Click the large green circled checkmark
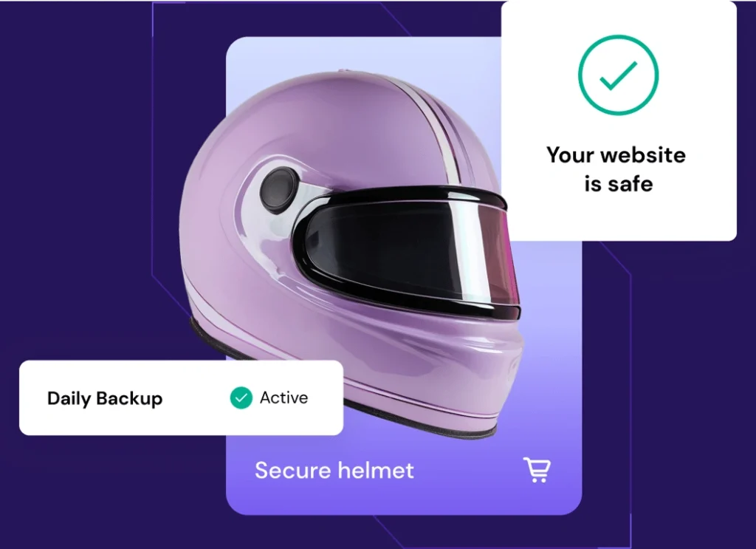756x549 pixels. pos(618,75)
